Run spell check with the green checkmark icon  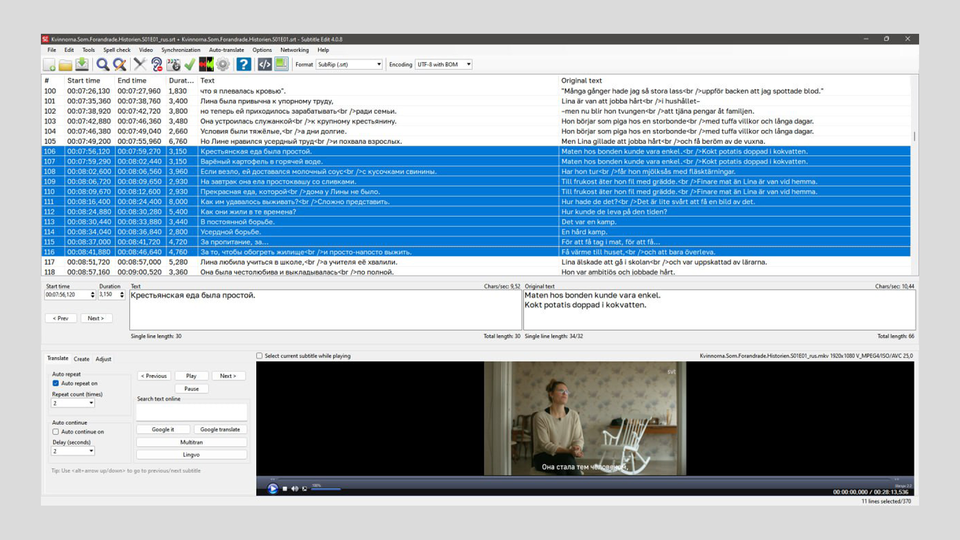tap(190, 64)
